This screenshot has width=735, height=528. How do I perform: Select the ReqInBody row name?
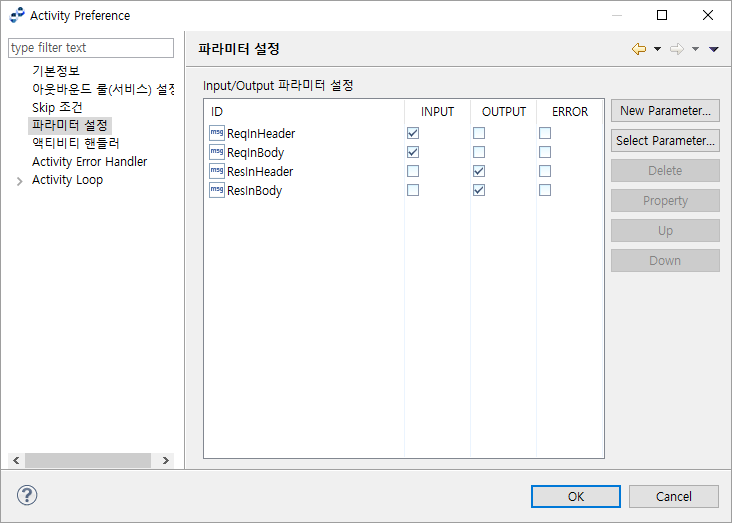click(255, 153)
